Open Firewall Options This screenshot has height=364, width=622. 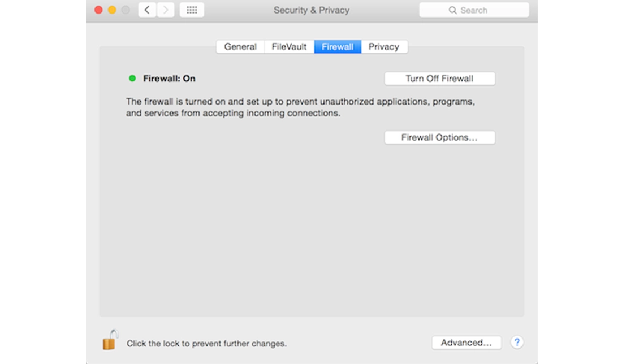tap(439, 137)
